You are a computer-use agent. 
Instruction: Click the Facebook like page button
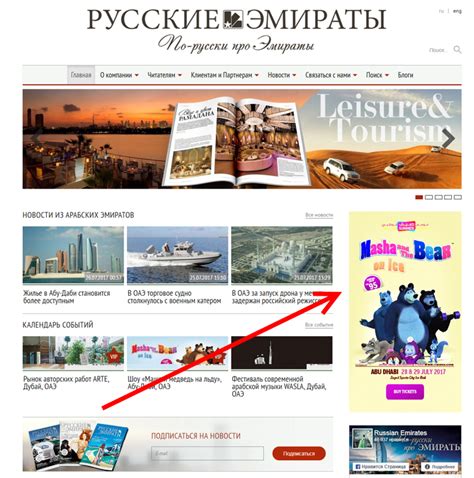coord(380,467)
